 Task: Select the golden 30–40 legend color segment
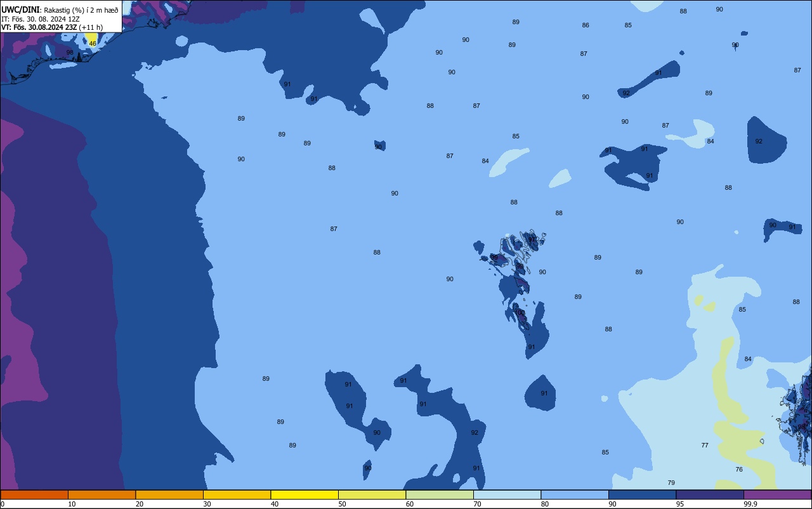[x=237, y=494]
